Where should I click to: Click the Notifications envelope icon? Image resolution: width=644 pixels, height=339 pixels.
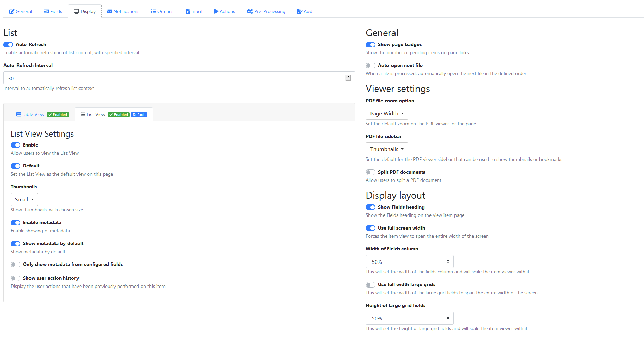point(110,11)
